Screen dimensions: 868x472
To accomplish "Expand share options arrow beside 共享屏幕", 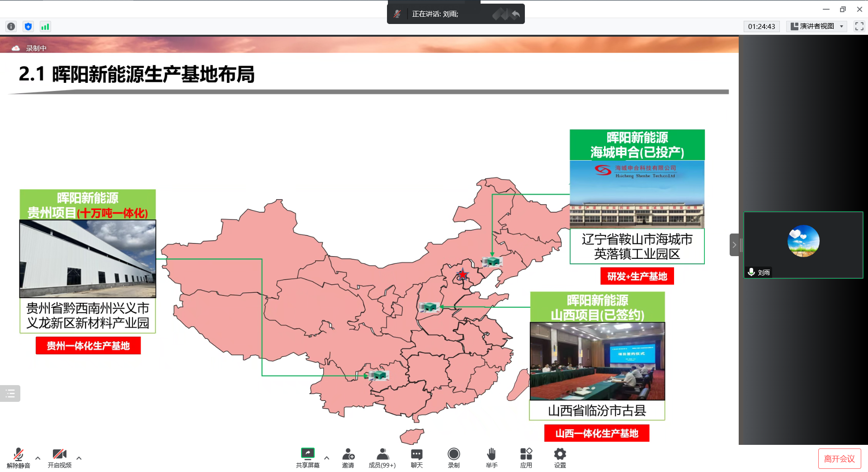I will [327, 458].
